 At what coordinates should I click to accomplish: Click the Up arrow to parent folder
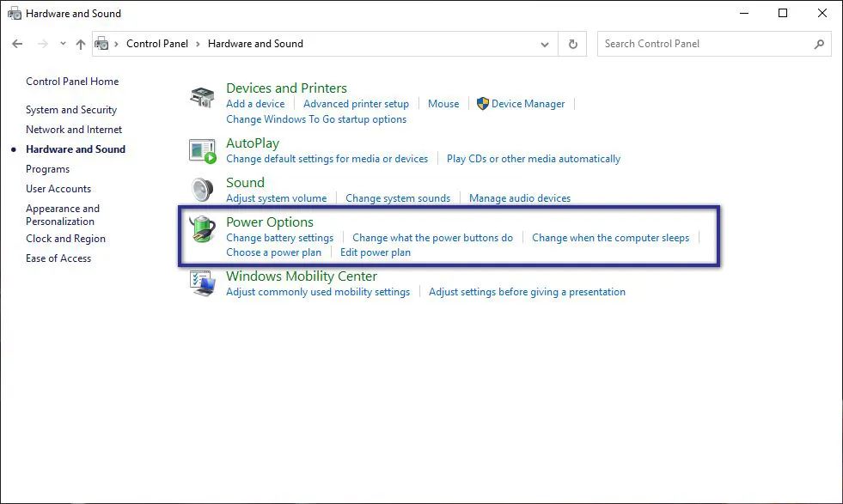[81, 44]
